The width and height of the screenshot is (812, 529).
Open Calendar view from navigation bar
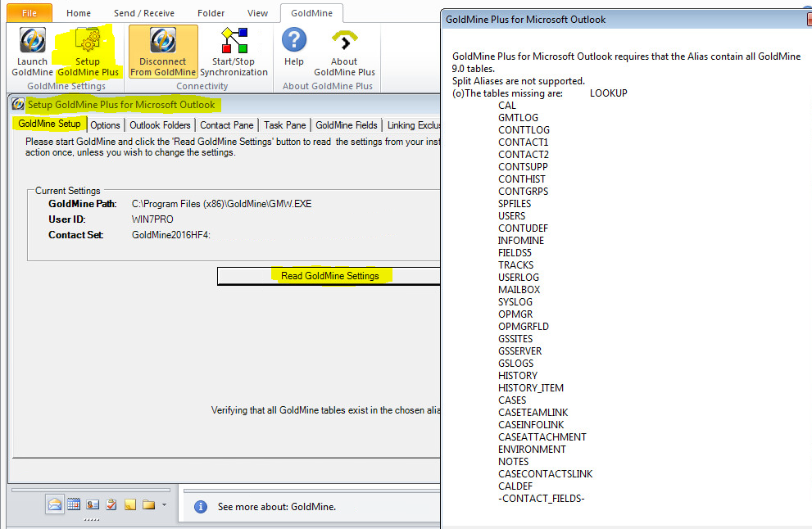[x=74, y=504]
